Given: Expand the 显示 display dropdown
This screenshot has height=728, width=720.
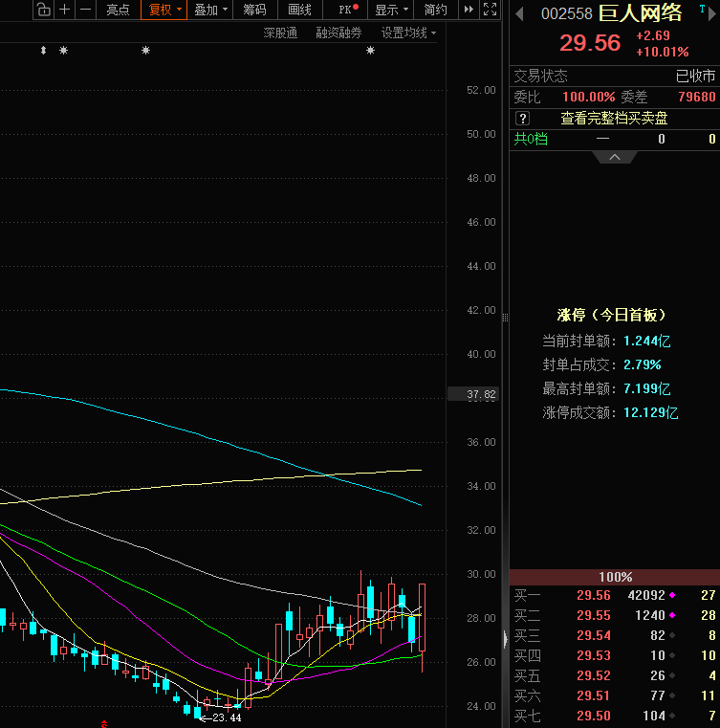Looking at the screenshot, I should point(391,10).
